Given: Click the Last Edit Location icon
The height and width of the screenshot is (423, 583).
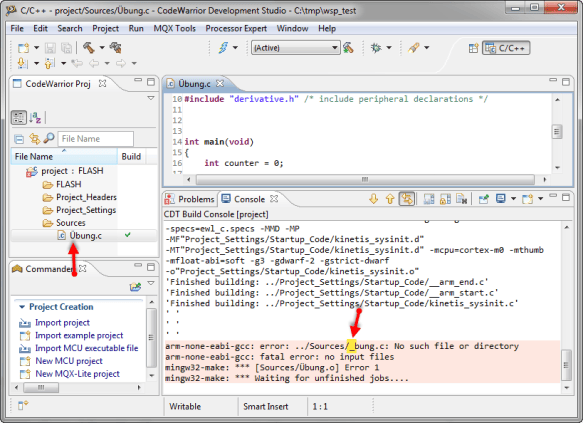Looking at the screenshot, I should point(77,63).
